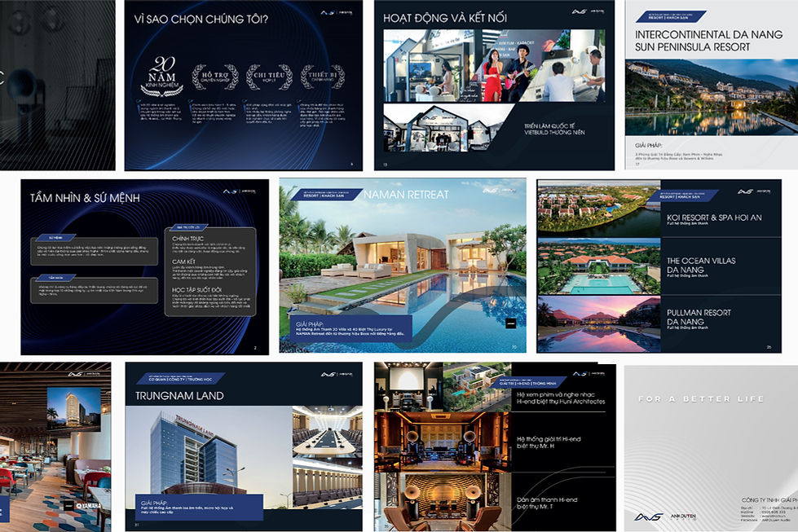Click the Yamaha logo on the restaurant slide

(x=88, y=506)
